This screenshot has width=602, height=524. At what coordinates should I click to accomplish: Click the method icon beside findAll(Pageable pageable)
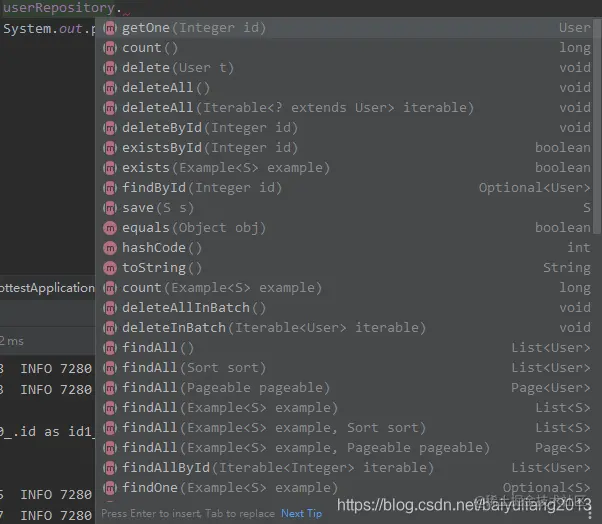(110, 388)
